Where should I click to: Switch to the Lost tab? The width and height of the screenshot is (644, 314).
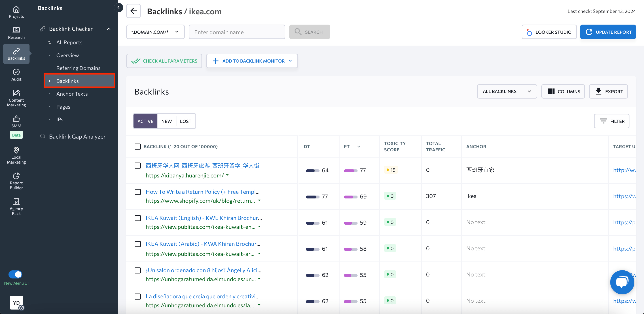[186, 121]
